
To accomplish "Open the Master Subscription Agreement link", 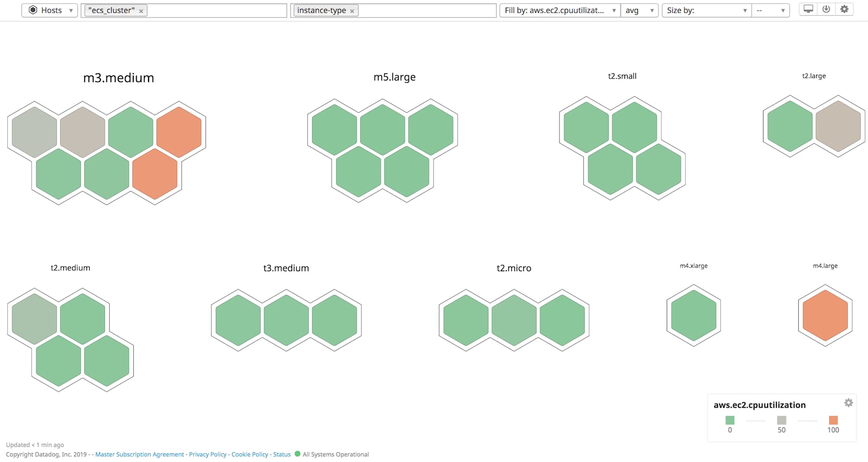I will 139,454.
